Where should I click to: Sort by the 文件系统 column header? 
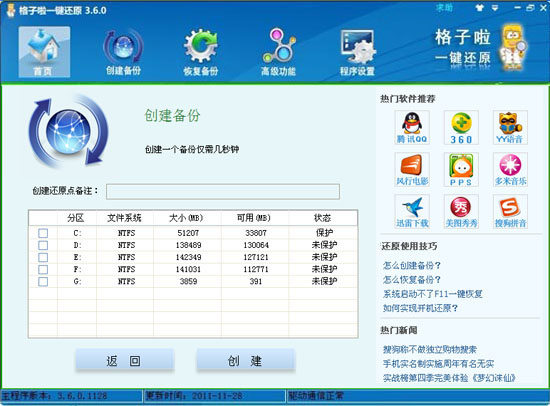click(x=125, y=218)
